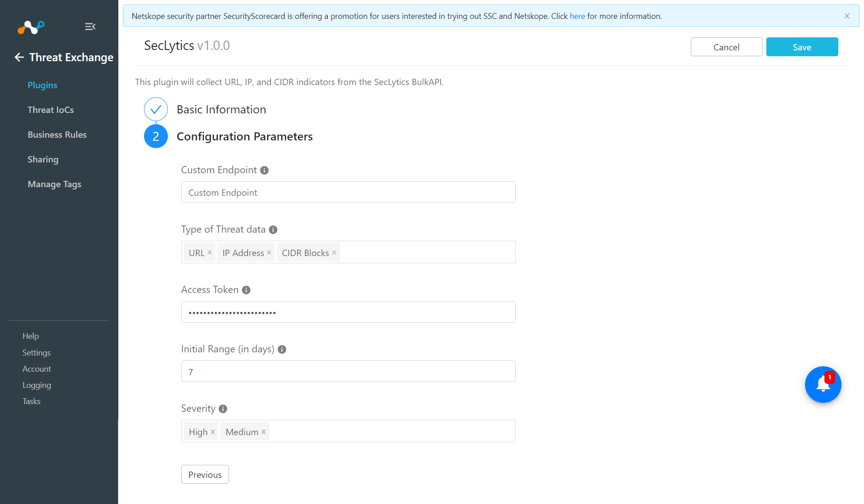Image resolution: width=864 pixels, height=504 pixels.
Task: Save the SecLytics plugin configuration
Action: click(x=802, y=47)
